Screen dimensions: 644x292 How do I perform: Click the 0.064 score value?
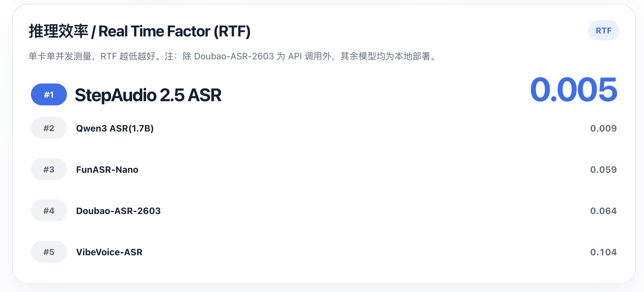(x=603, y=211)
